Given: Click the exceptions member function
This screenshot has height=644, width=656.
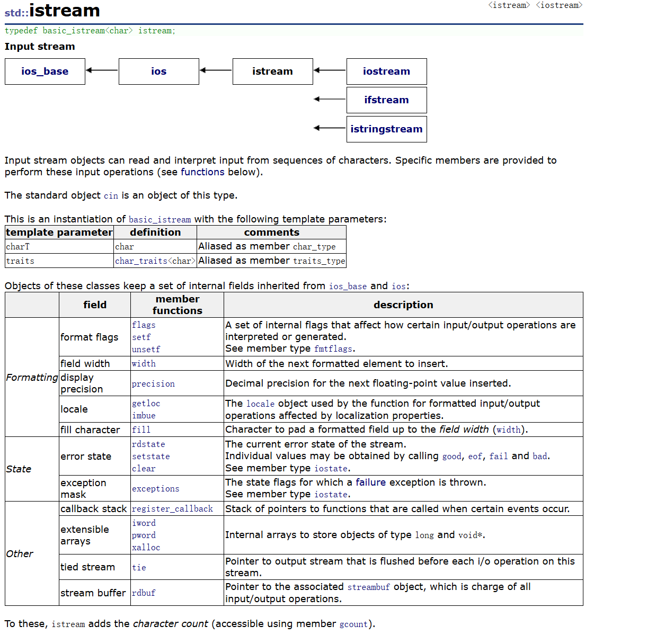Looking at the screenshot, I should (x=156, y=489).
